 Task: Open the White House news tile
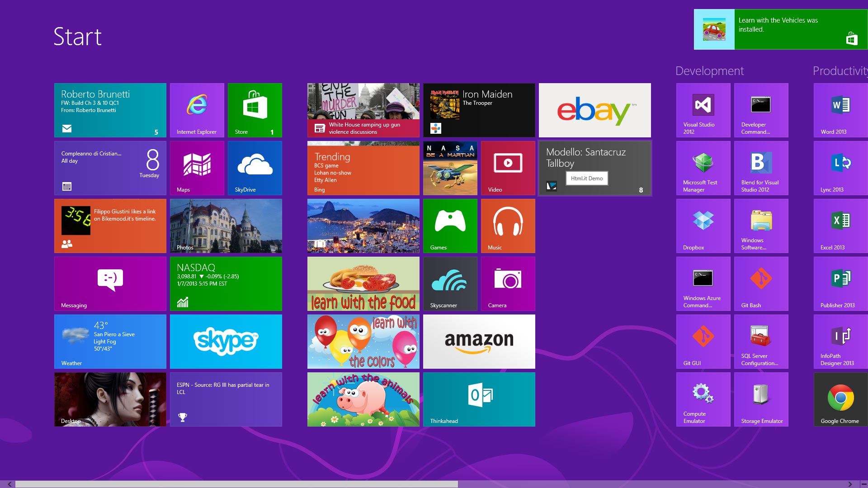coord(363,110)
